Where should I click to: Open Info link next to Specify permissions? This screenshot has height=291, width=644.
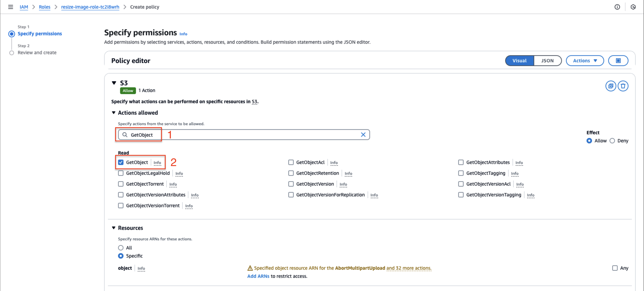183,34
